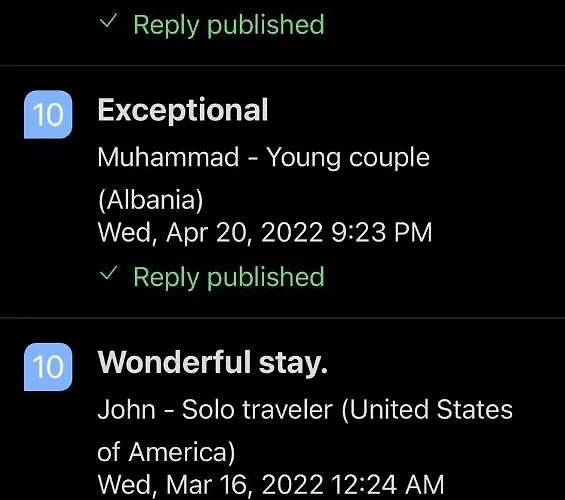Select the Mar 16, 2022 review date
Viewport: 565px width, 500px height.
coord(245,485)
